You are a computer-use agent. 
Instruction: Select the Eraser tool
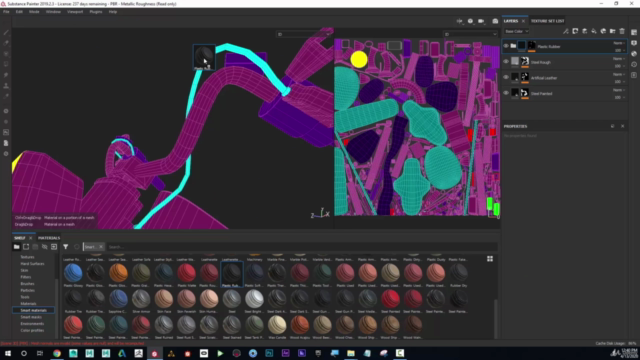6,43
